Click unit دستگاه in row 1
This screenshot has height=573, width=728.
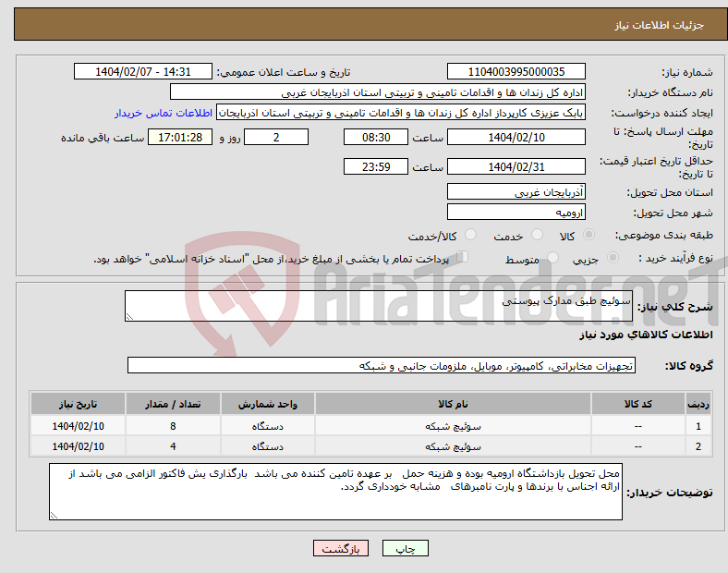pos(267,426)
